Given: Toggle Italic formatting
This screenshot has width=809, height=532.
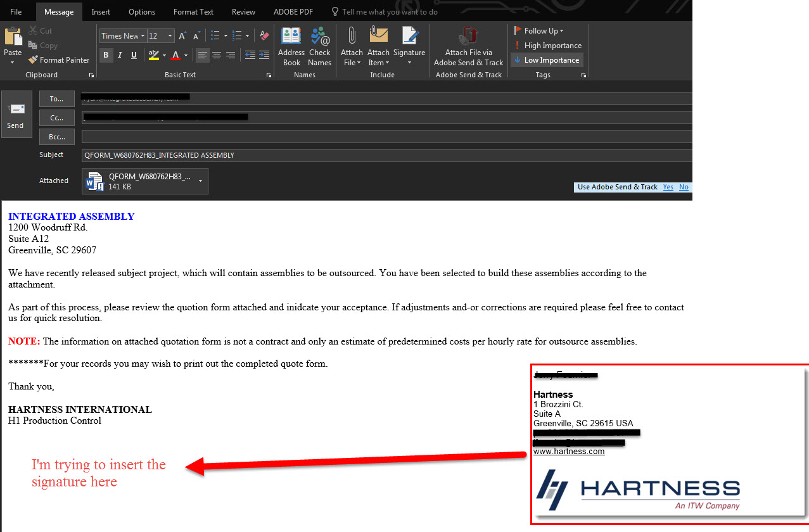Looking at the screenshot, I should point(120,55).
